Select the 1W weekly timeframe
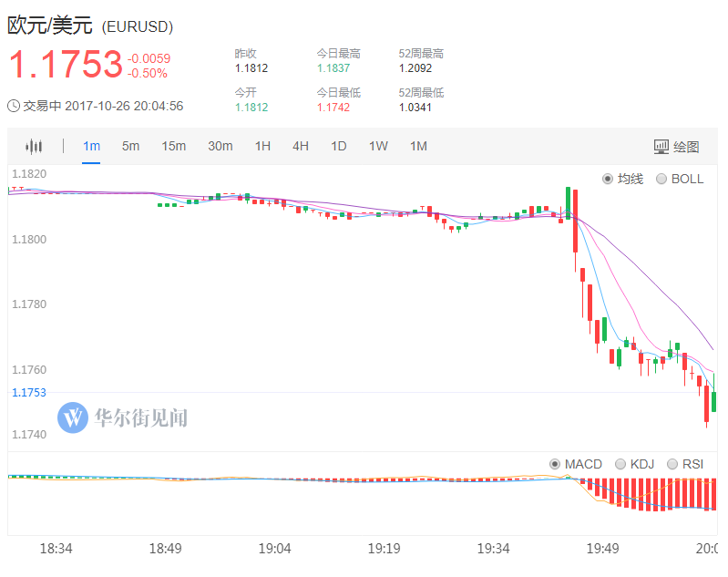This screenshot has height=577, width=728. pyautogui.click(x=378, y=147)
